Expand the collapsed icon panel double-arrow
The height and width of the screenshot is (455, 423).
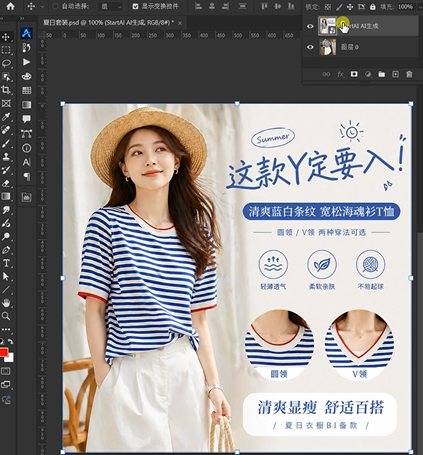[x=22, y=18]
